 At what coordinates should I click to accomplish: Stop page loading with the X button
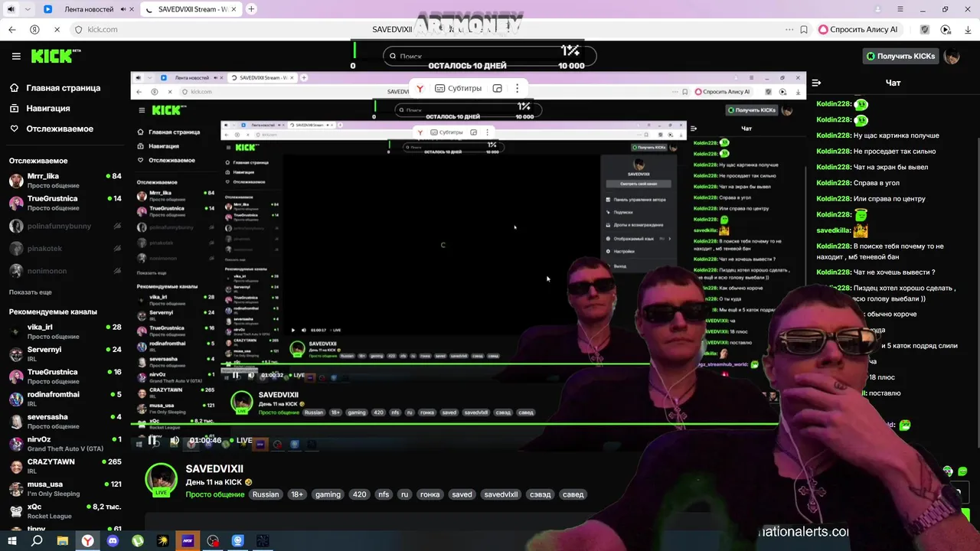(x=57, y=30)
